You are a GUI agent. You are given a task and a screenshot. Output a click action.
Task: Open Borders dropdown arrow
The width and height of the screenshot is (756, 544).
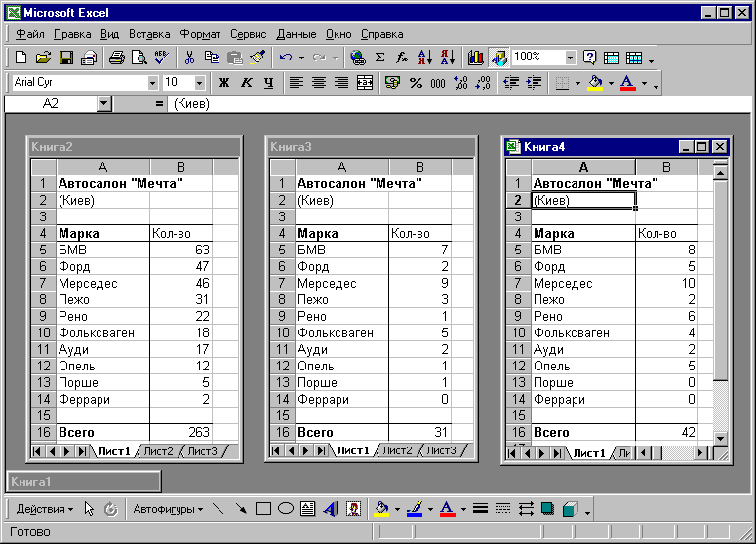pyautogui.click(x=578, y=83)
